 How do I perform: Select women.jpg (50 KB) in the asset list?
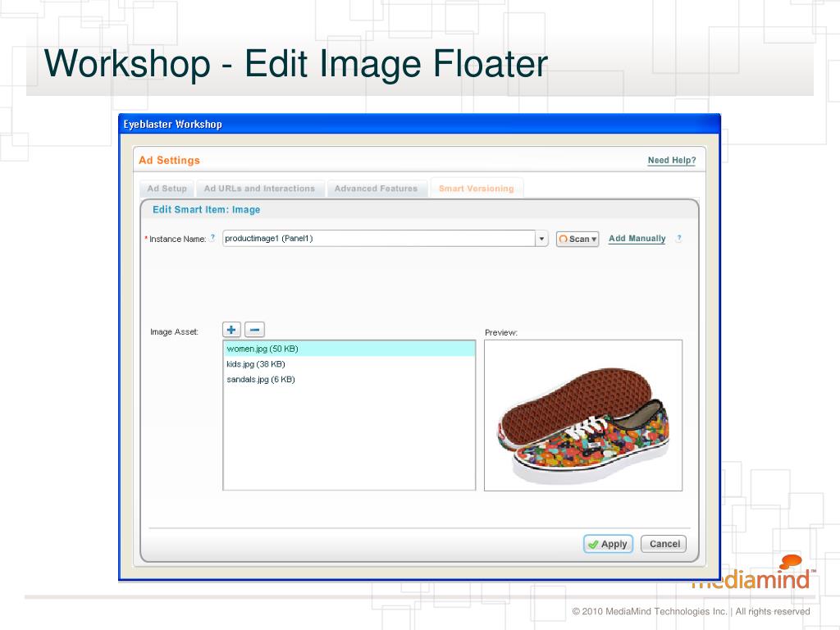[x=349, y=349]
